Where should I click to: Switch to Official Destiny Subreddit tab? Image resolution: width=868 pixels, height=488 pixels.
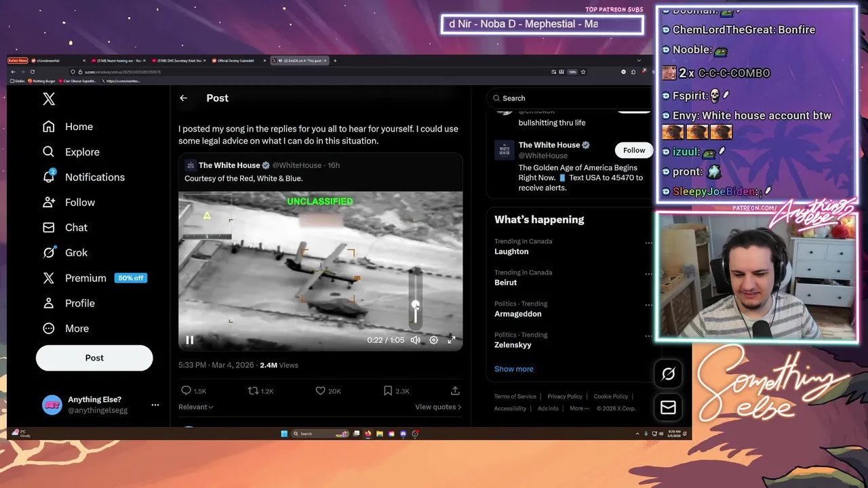[239, 60]
